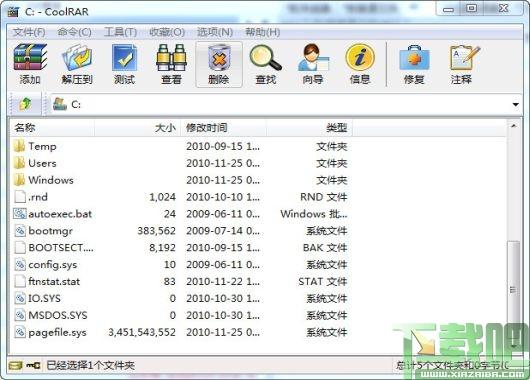
Task: Click the autoexec.bat file icon
Action: click(x=20, y=214)
